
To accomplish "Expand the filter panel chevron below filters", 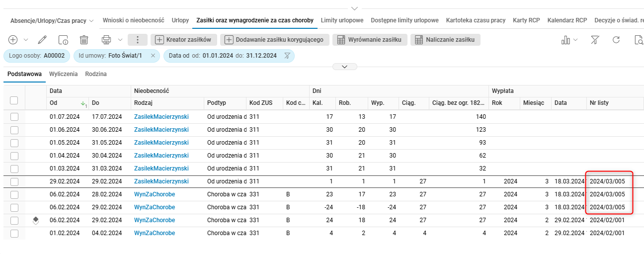I will pos(345,66).
